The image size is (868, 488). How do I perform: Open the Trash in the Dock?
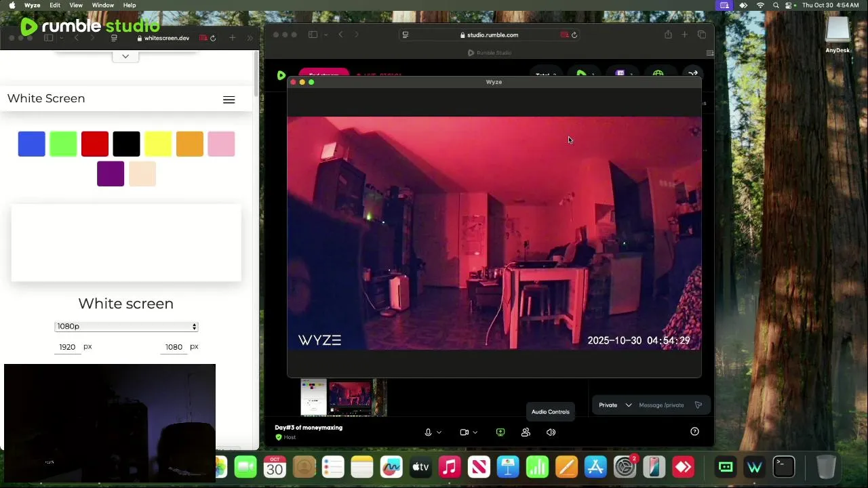pyautogui.click(x=826, y=467)
